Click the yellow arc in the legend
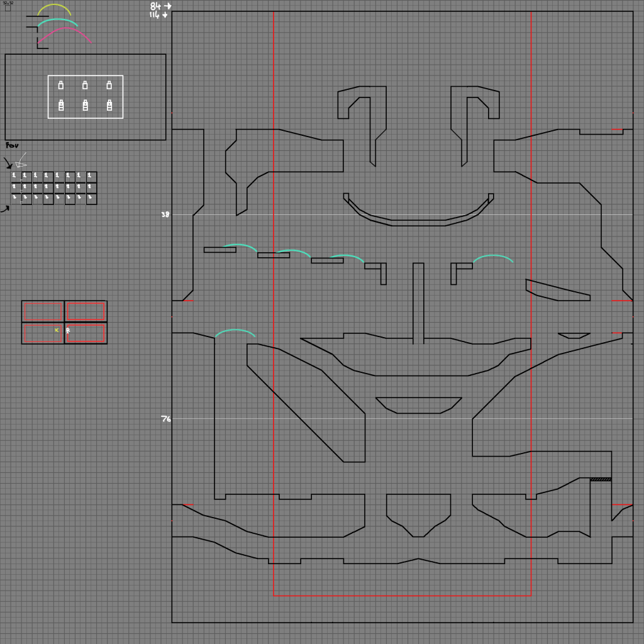This screenshot has height=644, width=644. (x=54, y=8)
